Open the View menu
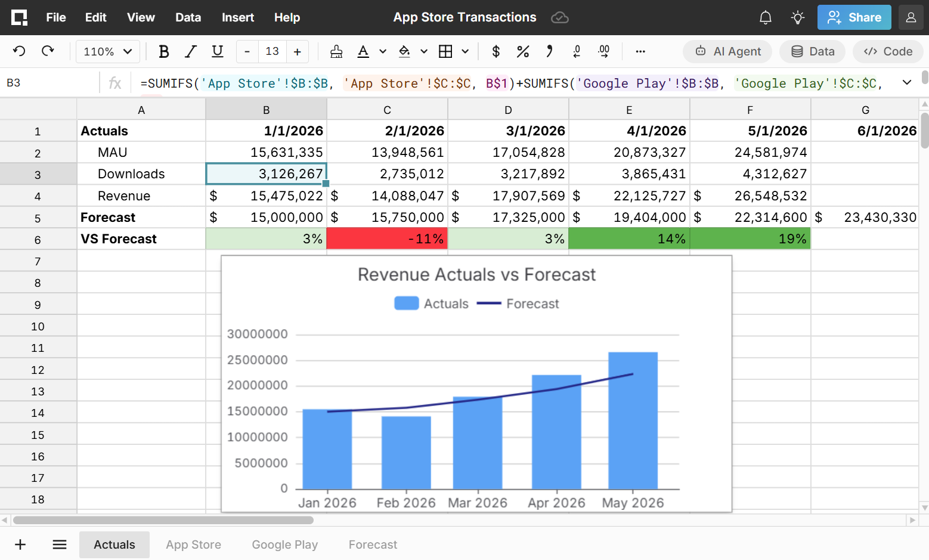This screenshot has width=929, height=560. (x=141, y=17)
